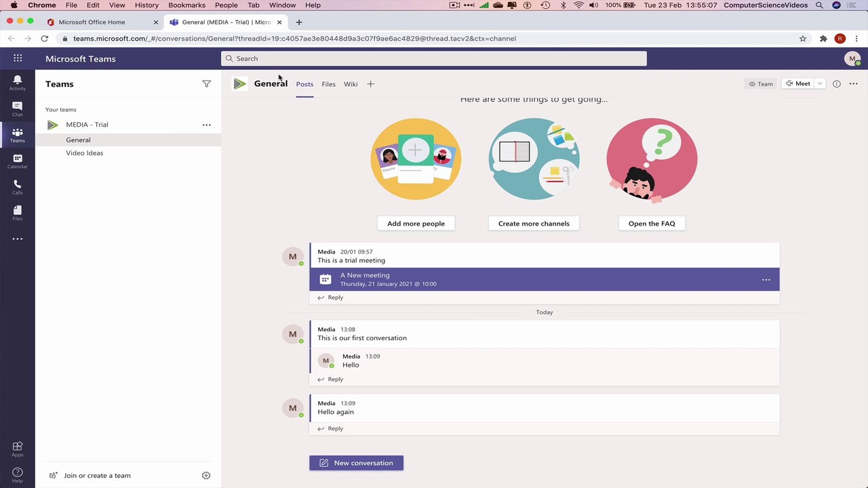Click Create more channels button
Viewport: 868px width, 488px height.
(534, 224)
